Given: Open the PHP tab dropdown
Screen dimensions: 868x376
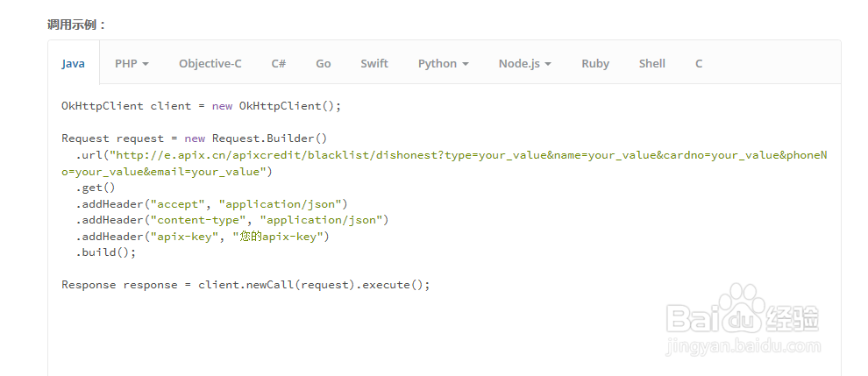Looking at the screenshot, I should pyautogui.click(x=132, y=63).
